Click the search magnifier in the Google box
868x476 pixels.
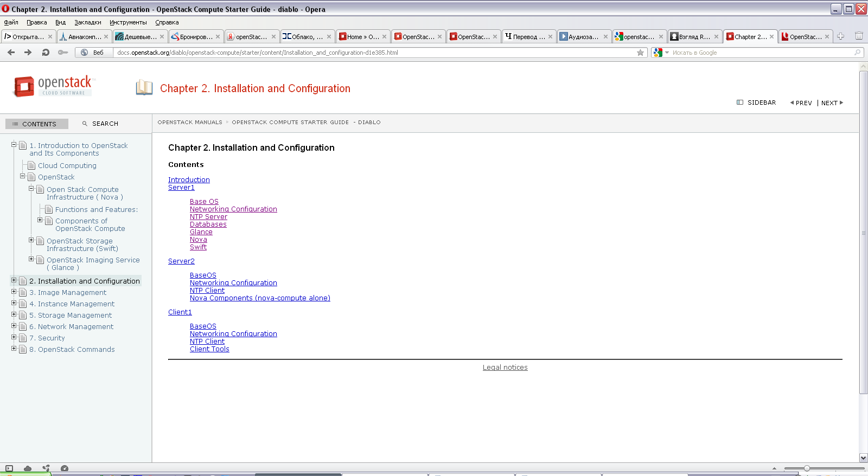point(858,53)
